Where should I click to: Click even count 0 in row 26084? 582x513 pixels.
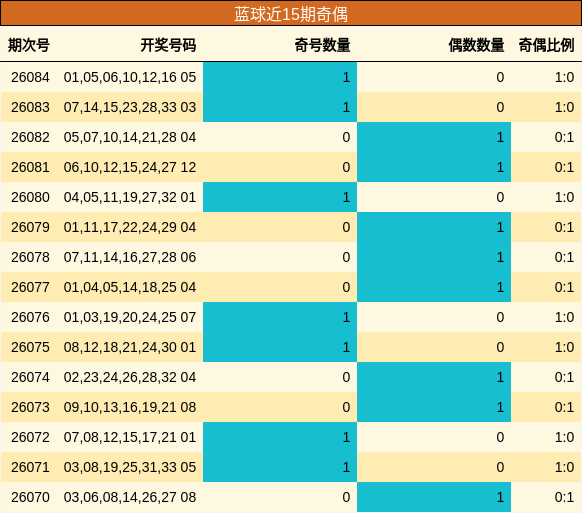pyautogui.click(x=500, y=77)
